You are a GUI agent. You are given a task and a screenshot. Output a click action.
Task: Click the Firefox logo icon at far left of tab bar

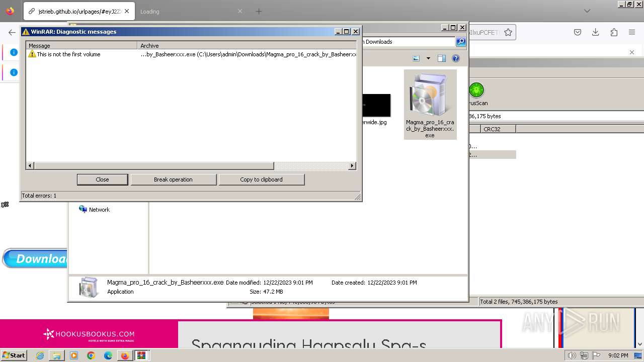[10, 11]
